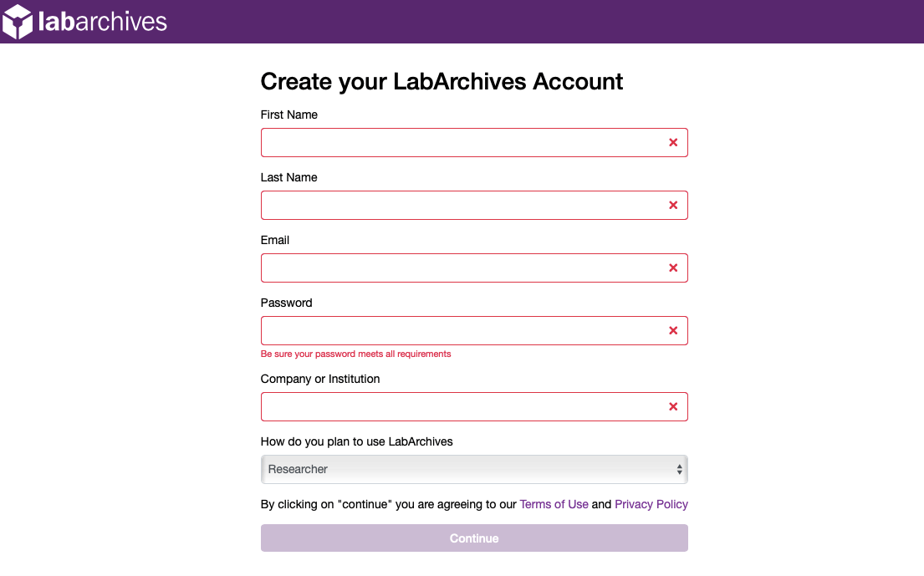The height and width of the screenshot is (576, 924).
Task: Click the password requirements warning message
Action: (x=355, y=354)
